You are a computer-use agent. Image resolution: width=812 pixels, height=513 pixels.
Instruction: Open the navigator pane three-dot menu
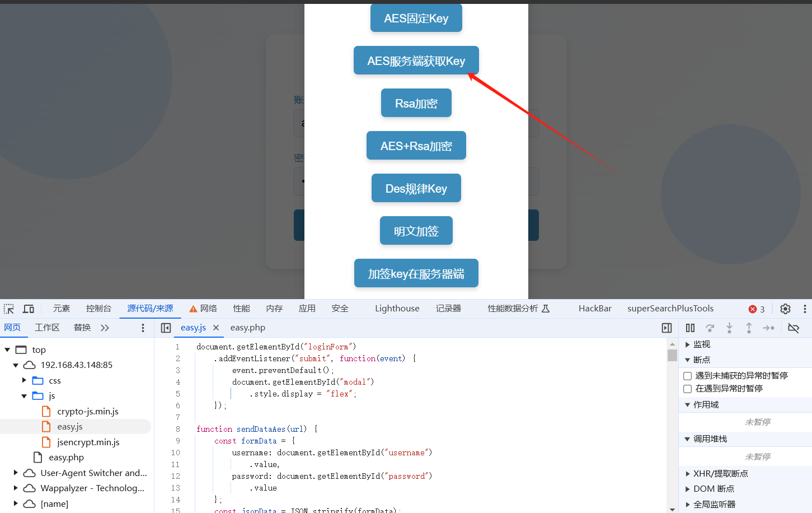143,328
